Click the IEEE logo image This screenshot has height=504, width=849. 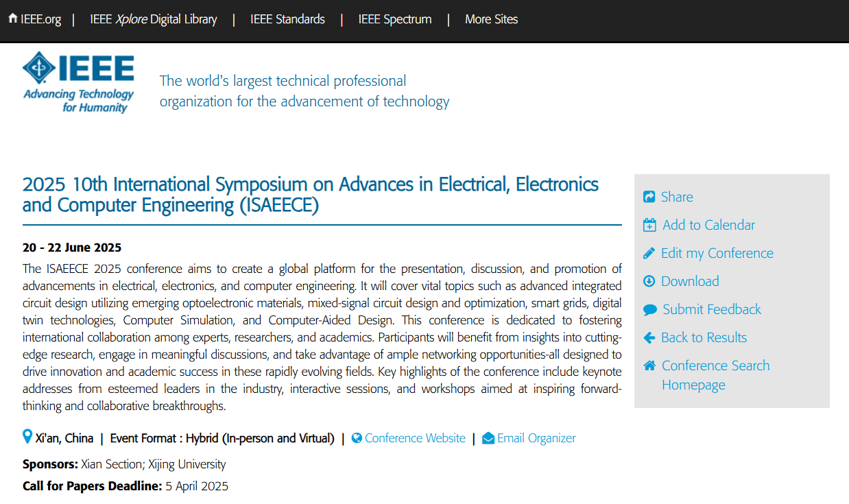[x=78, y=82]
